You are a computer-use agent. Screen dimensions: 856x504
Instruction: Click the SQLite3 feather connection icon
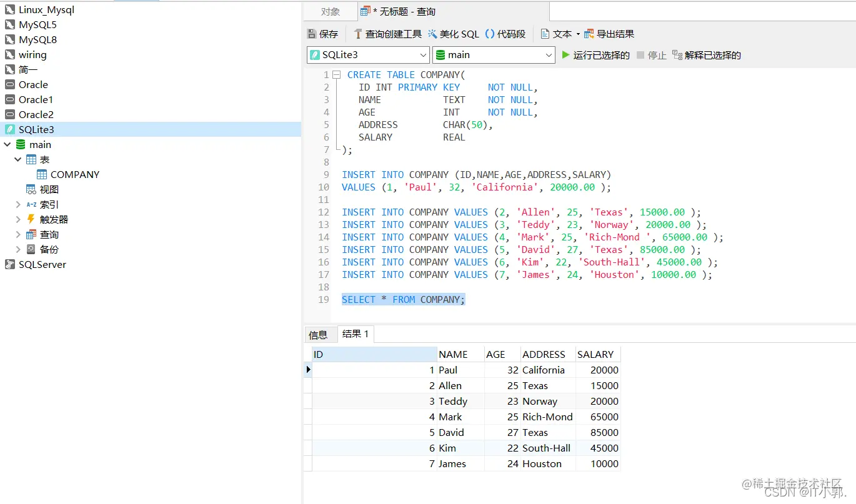pyautogui.click(x=9, y=130)
